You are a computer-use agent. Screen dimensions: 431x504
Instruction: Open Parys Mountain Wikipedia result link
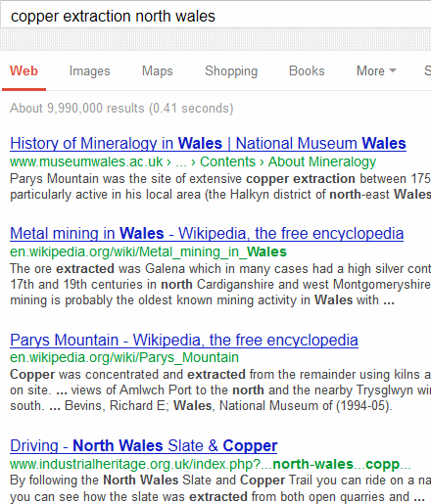[x=184, y=341]
